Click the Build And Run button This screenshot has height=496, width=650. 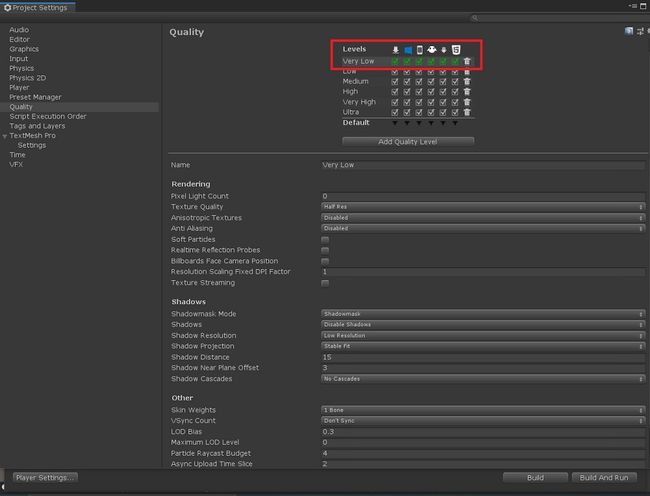(x=604, y=477)
